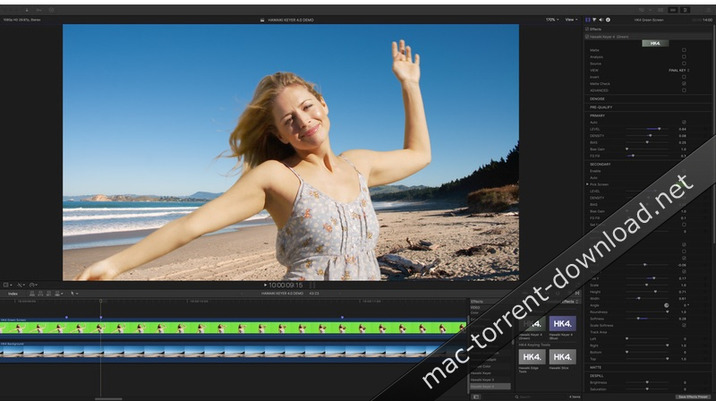Toggle the Invert checkbox
This screenshot has width=716, height=401.
[684, 77]
